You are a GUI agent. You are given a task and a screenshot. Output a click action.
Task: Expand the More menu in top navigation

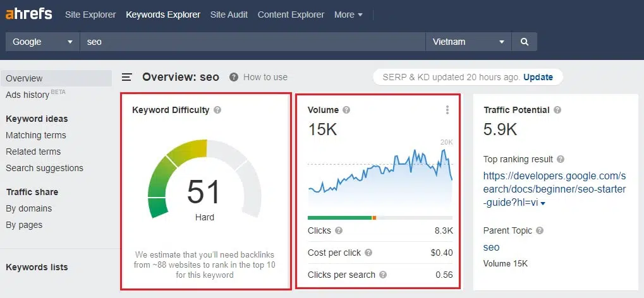[348, 15]
